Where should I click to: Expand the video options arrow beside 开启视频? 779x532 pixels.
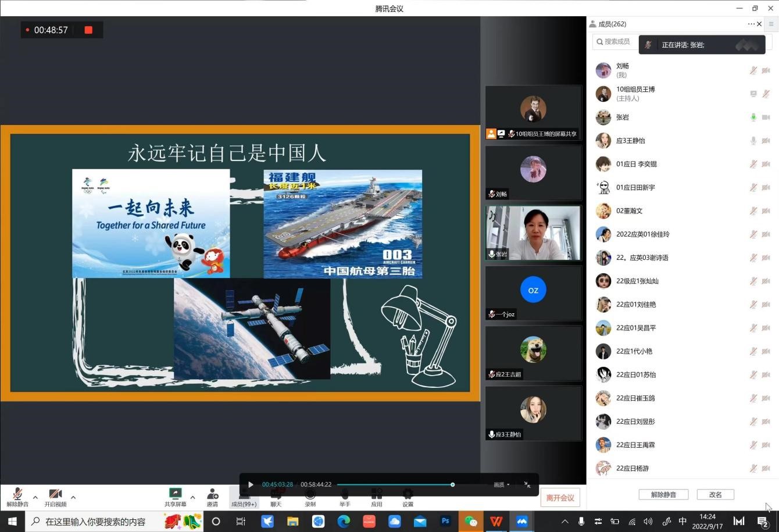[x=73, y=497]
